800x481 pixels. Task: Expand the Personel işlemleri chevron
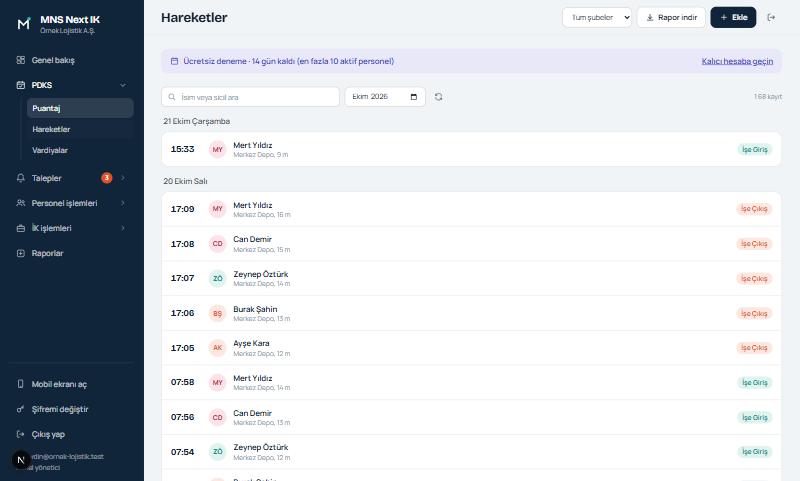pos(123,203)
